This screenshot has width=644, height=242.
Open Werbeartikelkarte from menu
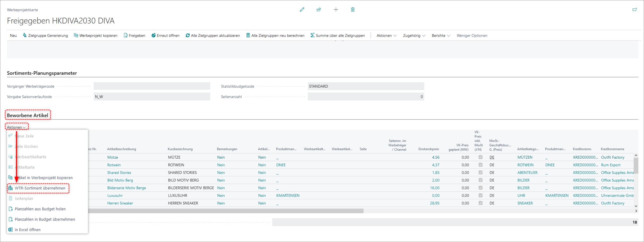47,157
